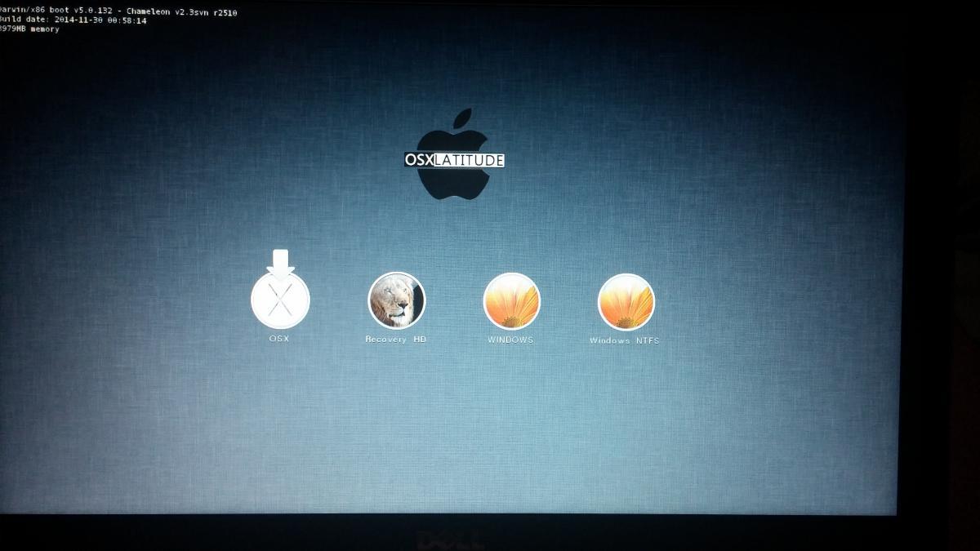Click the OSXLATITUDE banner text
The width and height of the screenshot is (980, 551).
(454, 160)
